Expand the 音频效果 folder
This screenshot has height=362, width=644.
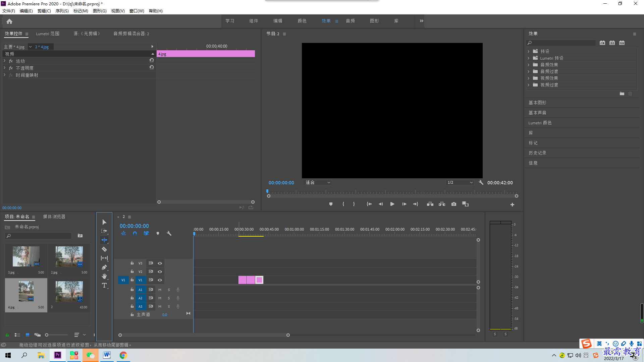[528, 65]
